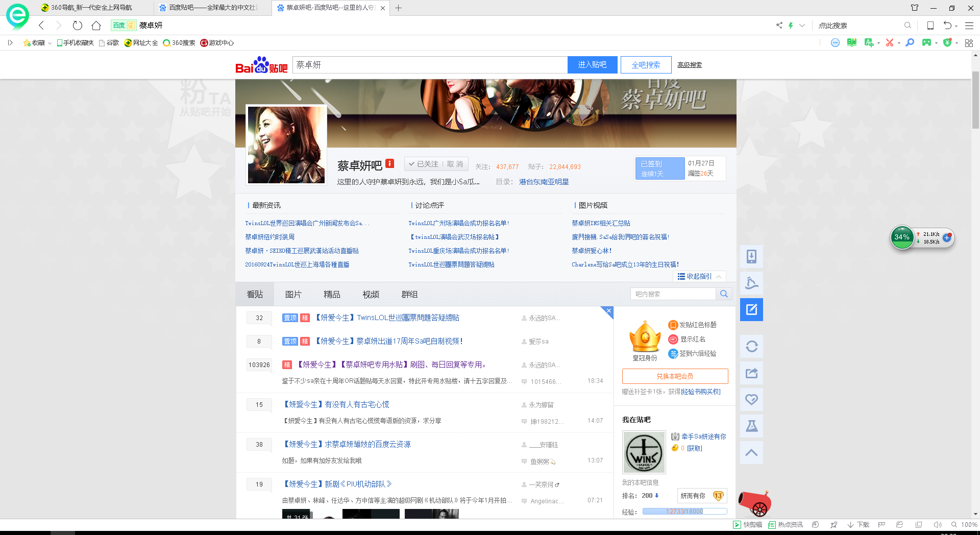
Task: Reload the page with the refresh icon
Action: 78,26
